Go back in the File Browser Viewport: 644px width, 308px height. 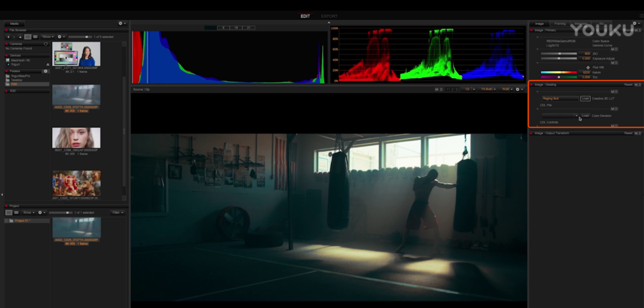pos(8,37)
